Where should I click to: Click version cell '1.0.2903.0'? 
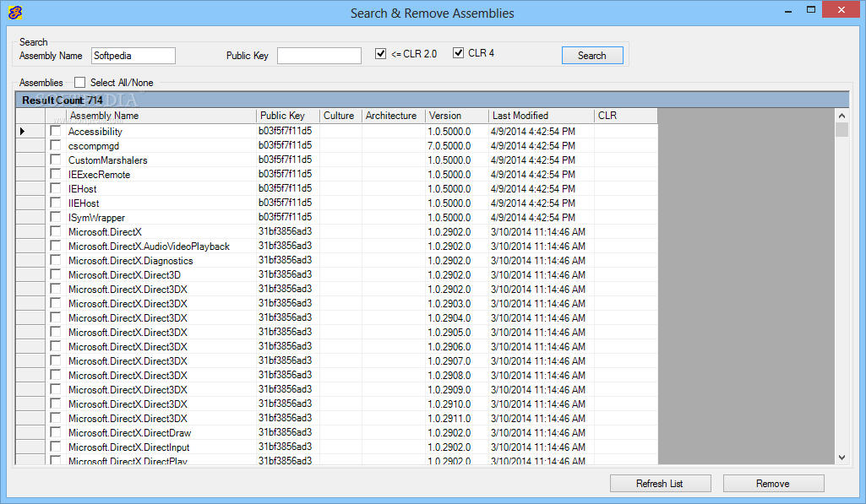[x=457, y=304]
